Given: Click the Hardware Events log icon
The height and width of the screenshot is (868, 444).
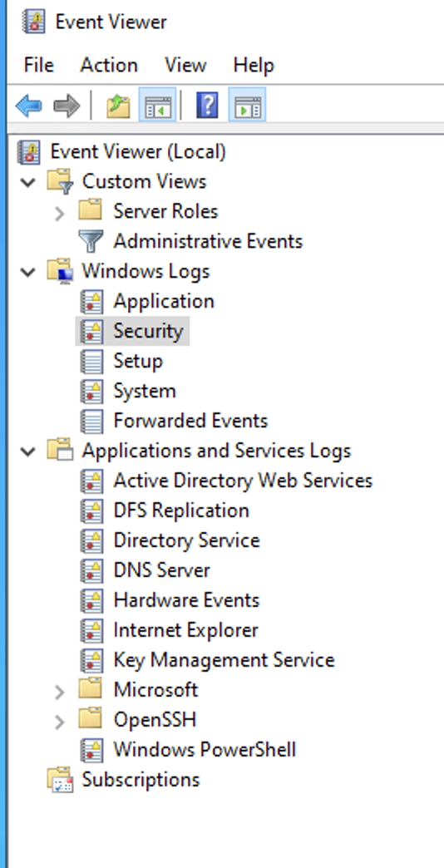Looking at the screenshot, I should (x=91, y=600).
